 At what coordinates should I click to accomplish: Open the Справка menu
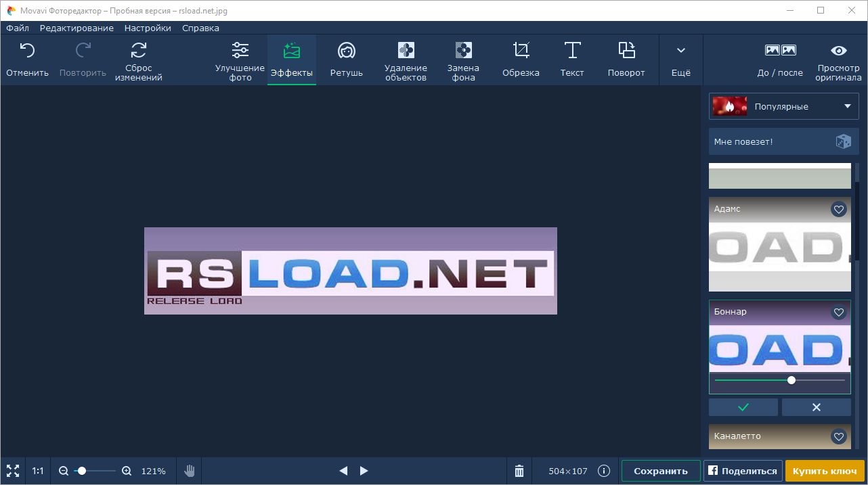(200, 28)
